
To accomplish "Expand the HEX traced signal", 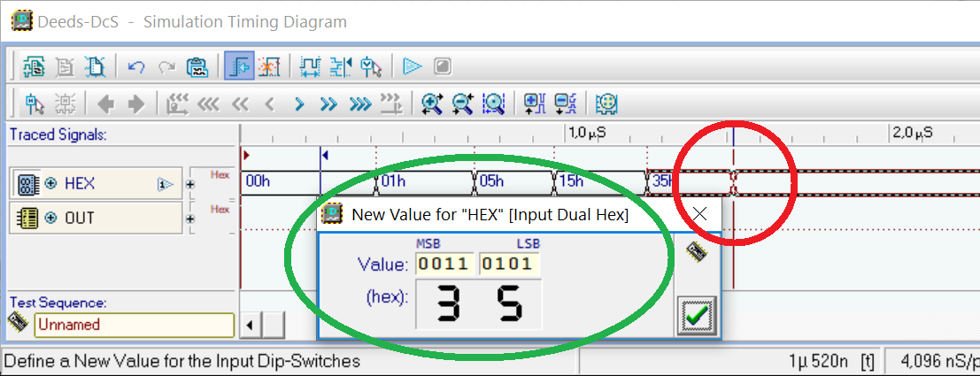I will [x=51, y=183].
